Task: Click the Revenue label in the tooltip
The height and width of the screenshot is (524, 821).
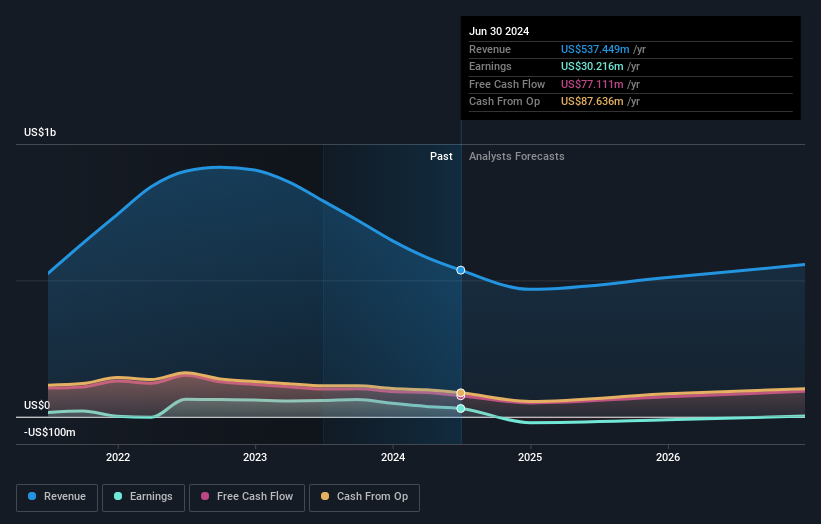Action: pos(490,49)
